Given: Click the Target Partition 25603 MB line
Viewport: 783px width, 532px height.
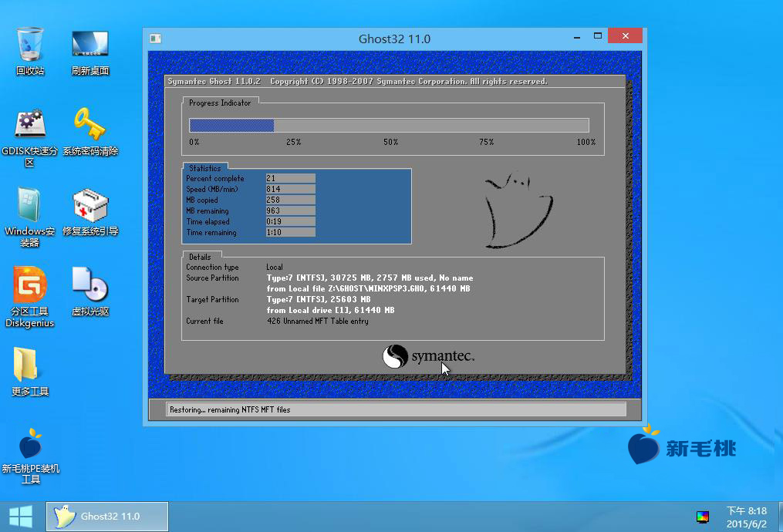Looking at the screenshot, I should tap(319, 299).
